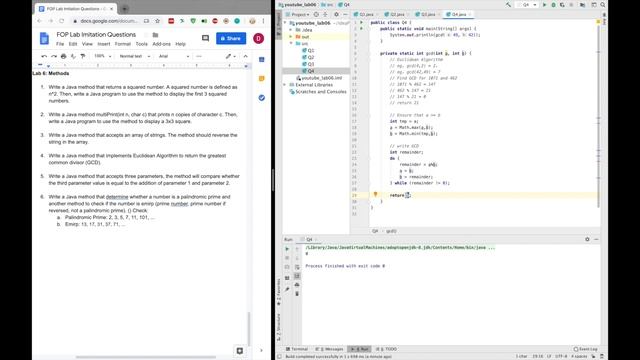The width and height of the screenshot is (640, 360).
Task: Collapse the src folder in project tree
Action: pos(291,43)
